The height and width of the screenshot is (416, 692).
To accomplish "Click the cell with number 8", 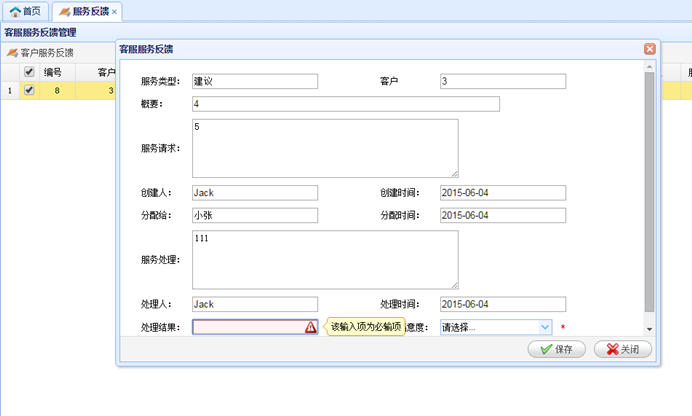I will (x=57, y=90).
